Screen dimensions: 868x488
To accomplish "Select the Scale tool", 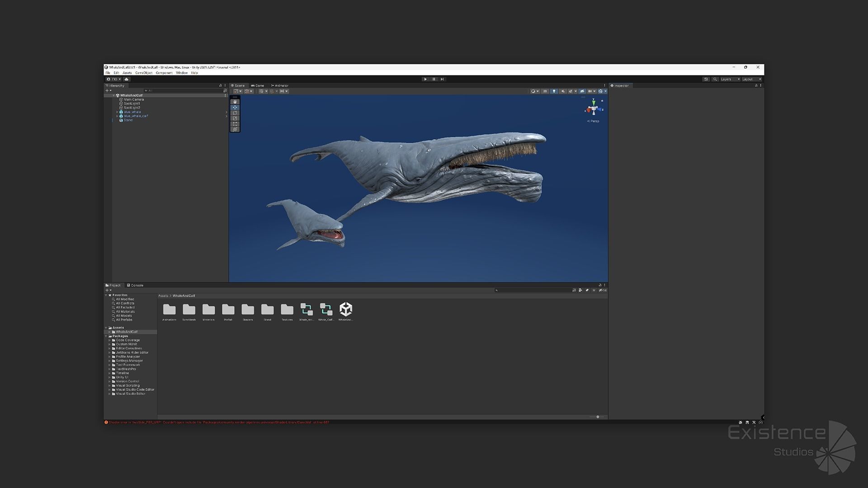I will pos(235,118).
